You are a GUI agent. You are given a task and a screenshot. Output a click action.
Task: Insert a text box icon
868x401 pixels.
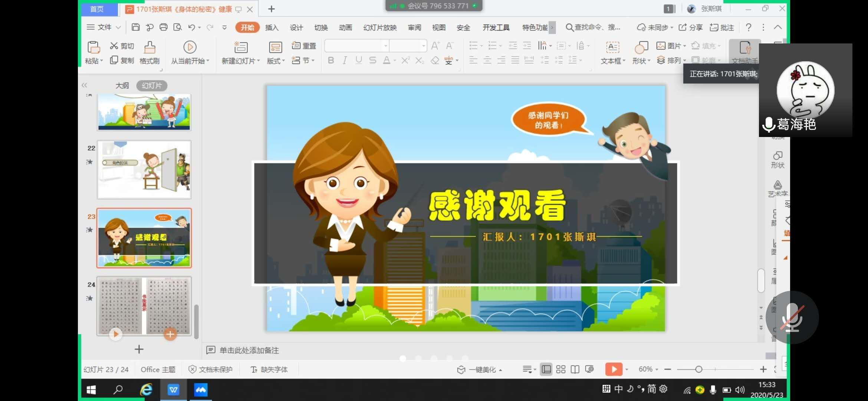tap(612, 48)
